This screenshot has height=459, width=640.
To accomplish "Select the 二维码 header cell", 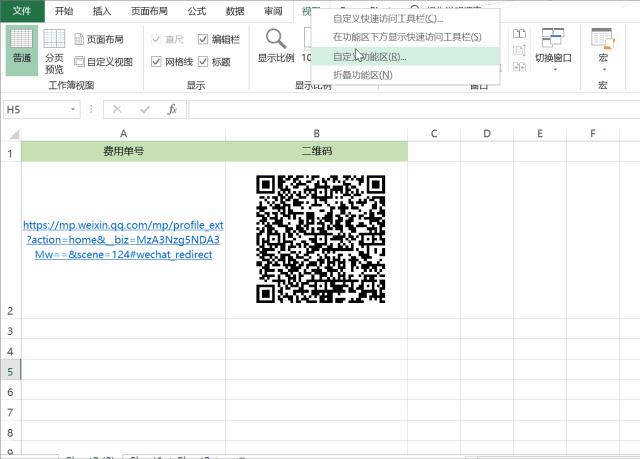I will tap(316, 151).
